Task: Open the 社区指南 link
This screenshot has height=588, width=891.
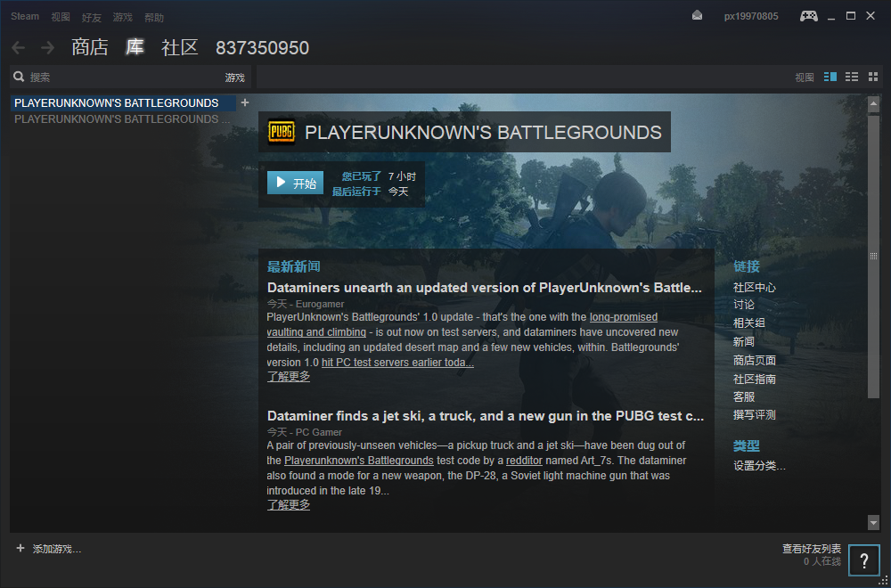Action: point(755,379)
